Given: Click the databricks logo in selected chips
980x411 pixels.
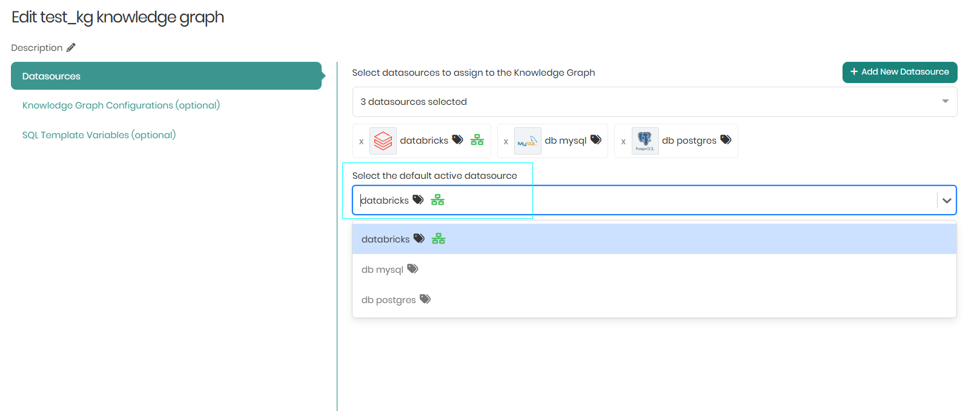Looking at the screenshot, I should coord(383,141).
